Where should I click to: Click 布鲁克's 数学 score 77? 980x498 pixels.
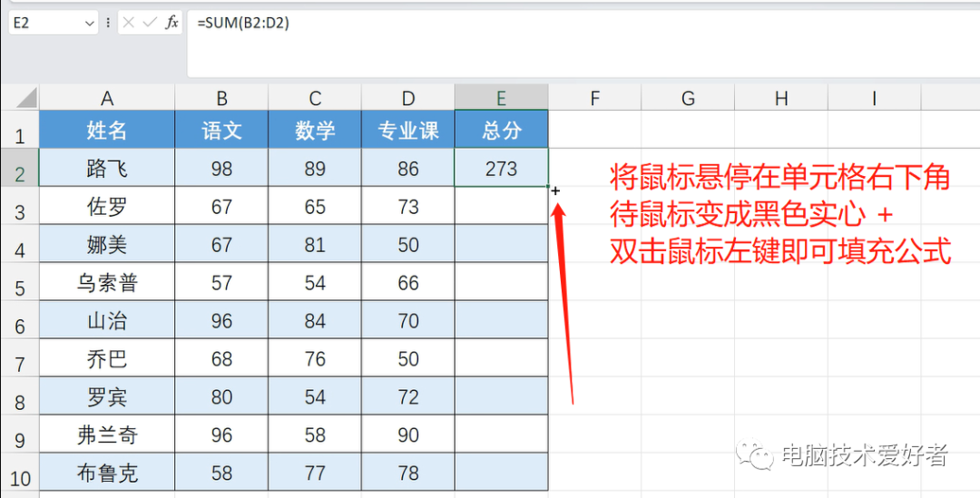[x=315, y=473]
